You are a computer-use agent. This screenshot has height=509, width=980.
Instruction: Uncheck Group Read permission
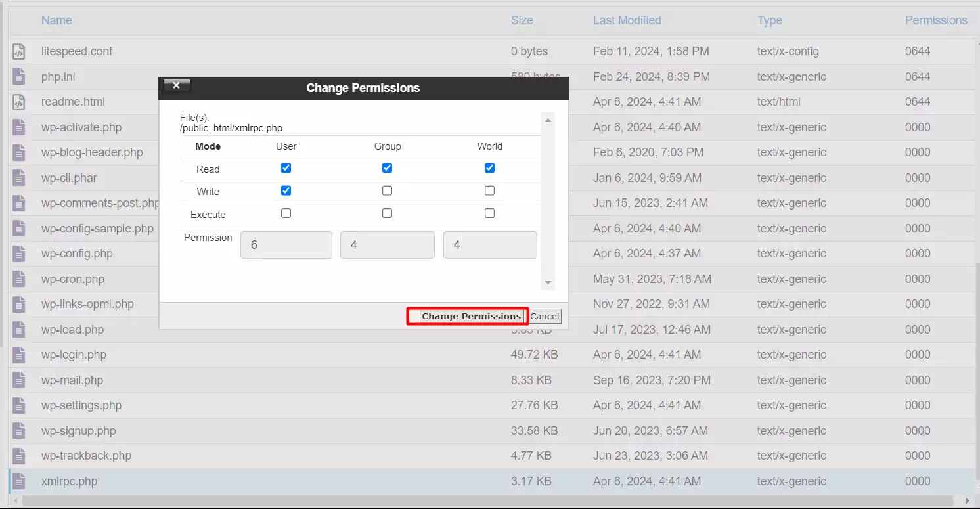pos(387,168)
